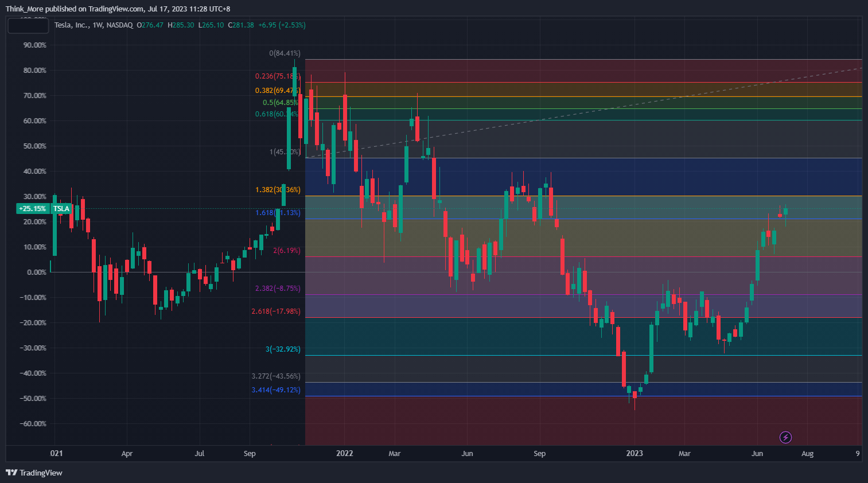Click the Fibonacci label 0(84.41%)
The image size is (868, 483).
pos(285,53)
